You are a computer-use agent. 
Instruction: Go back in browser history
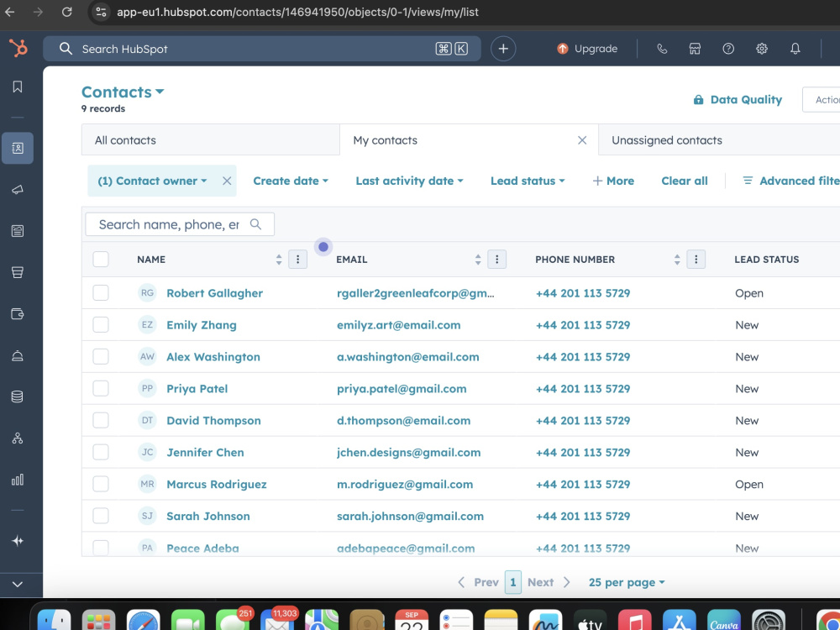(9, 12)
